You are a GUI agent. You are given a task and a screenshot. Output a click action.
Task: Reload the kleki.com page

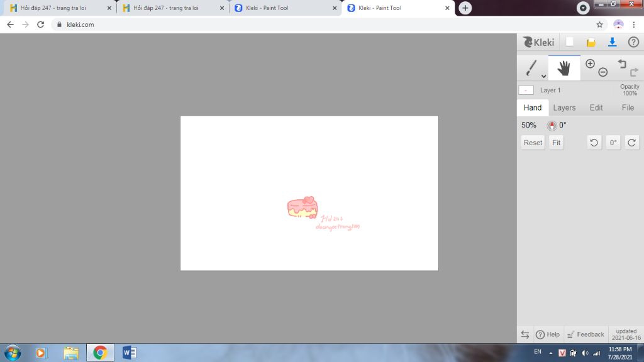[x=40, y=25]
